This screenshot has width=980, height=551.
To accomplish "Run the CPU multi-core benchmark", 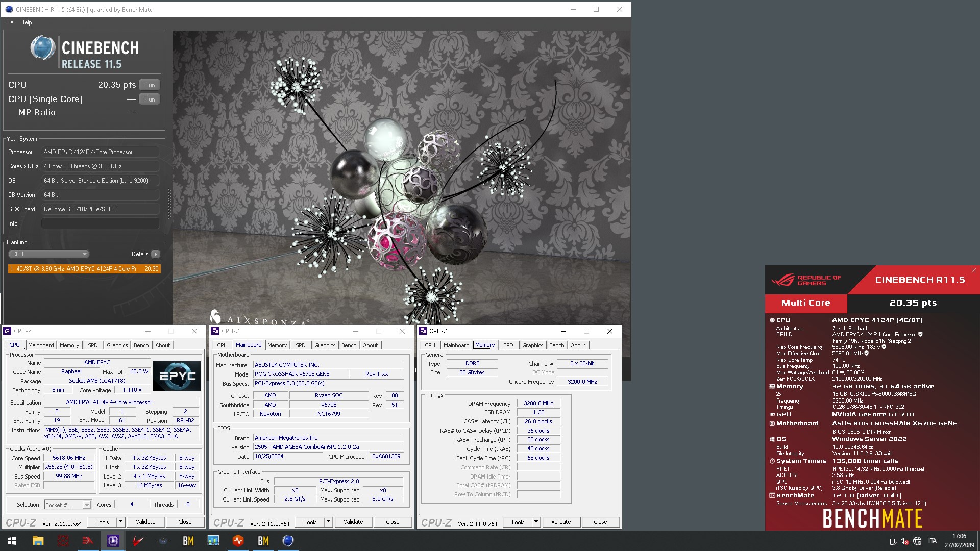I will point(150,85).
